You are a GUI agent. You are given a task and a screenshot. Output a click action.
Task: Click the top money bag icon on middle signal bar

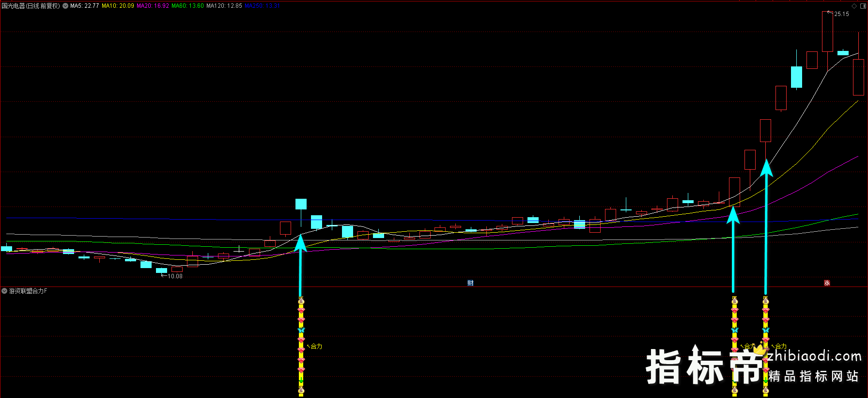(735, 301)
